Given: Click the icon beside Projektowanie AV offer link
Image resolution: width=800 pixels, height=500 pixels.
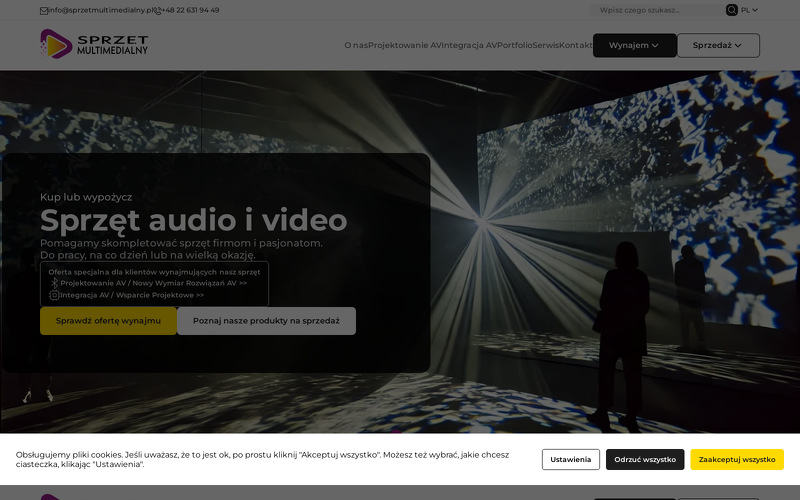Looking at the screenshot, I should pos(54,283).
